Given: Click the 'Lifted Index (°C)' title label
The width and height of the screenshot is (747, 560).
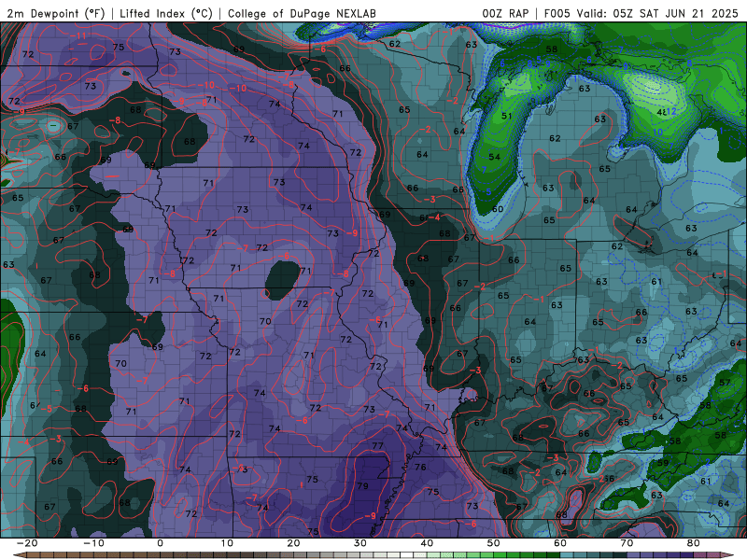Looking at the screenshot, I should [x=166, y=13].
